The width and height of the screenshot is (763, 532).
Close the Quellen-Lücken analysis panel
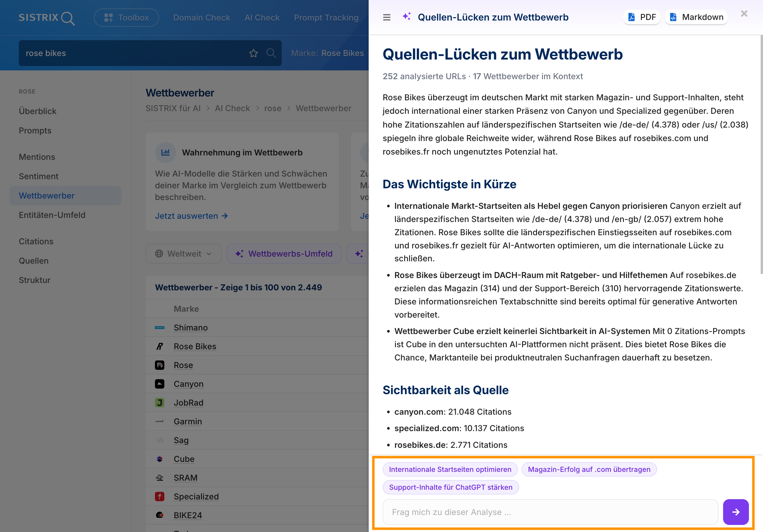pos(744,13)
